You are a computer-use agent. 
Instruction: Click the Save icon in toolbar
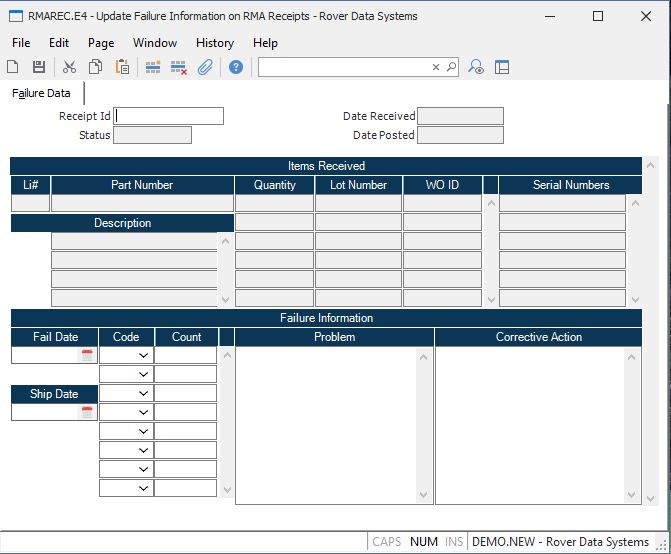click(39, 67)
